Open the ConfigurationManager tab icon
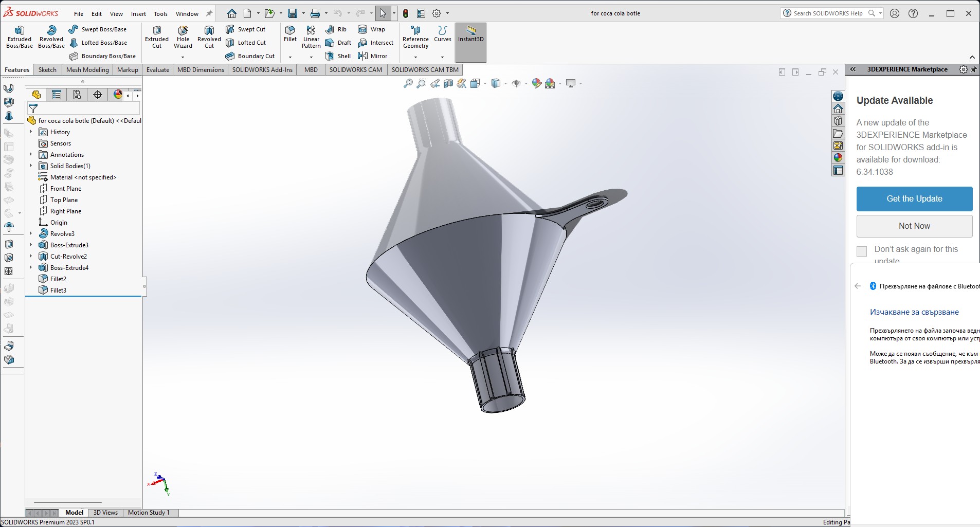Viewport: 980px width, 527px height. point(77,95)
